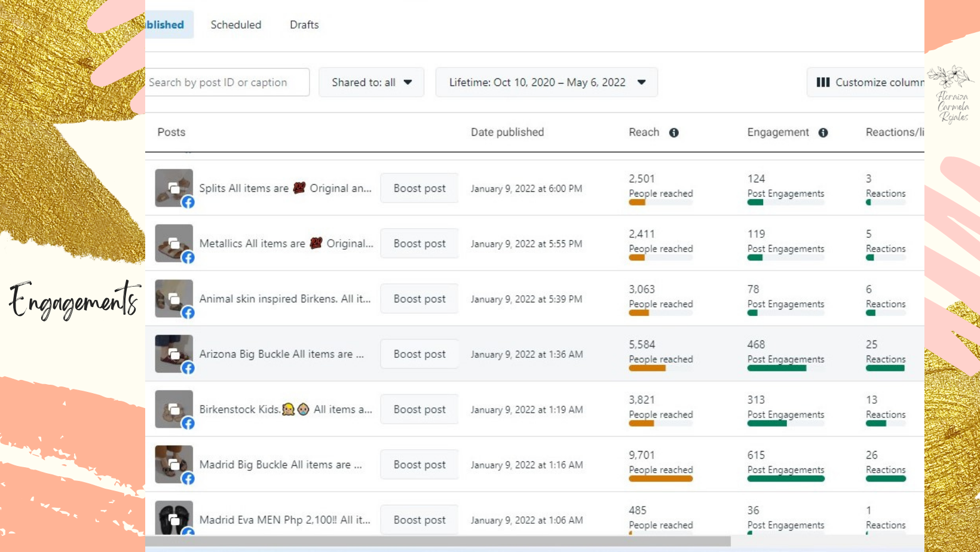Boost the Splits post
980x552 pixels.
[x=419, y=188]
